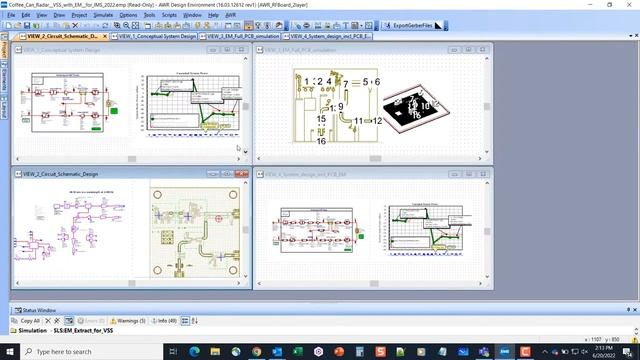Viewport: 640px width, 360px height.
Task: Click the Copy All button text
Action: pos(30,321)
